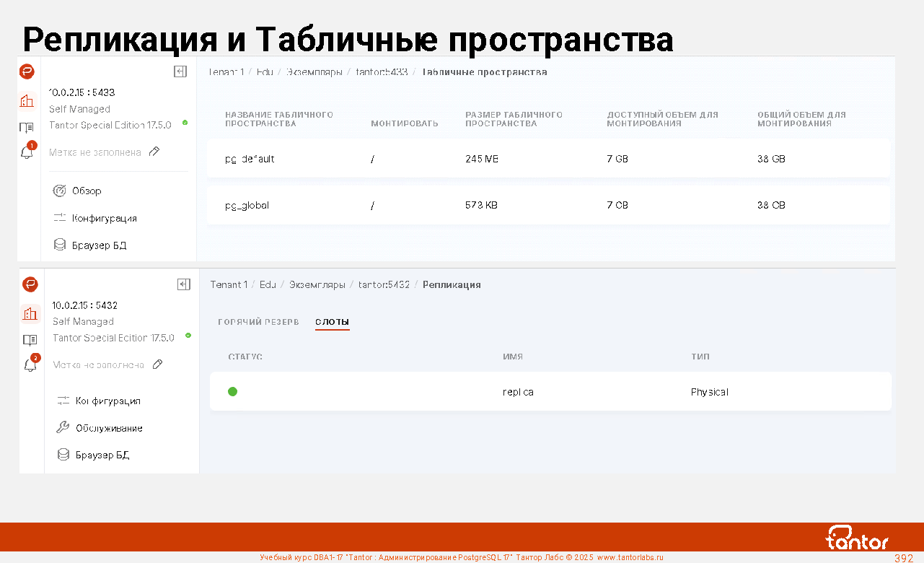
Task: Select the pg_default tablespace row
Action: click(x=548, y=159)
